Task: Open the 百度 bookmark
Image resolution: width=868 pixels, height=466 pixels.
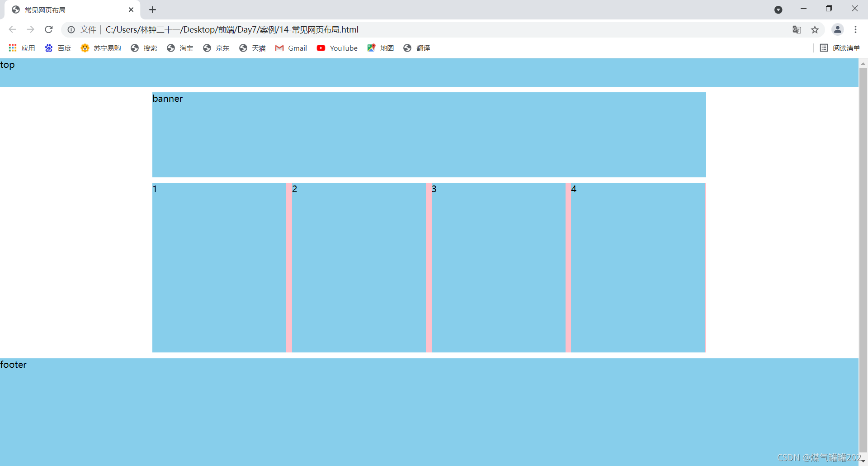Action: tap(58, 48)
